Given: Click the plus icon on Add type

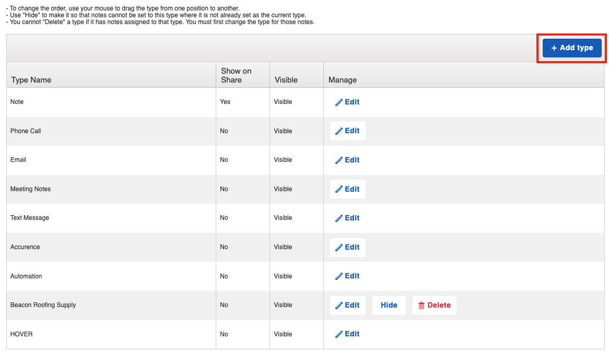Looking at the screenshot, I should (x=554, y=48).
